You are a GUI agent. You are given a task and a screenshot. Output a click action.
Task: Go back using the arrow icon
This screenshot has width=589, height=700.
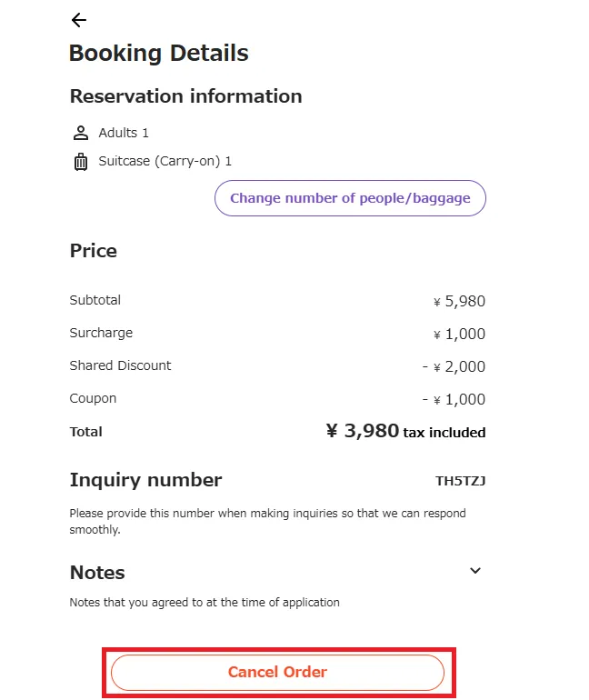click(x=79, y=20)
